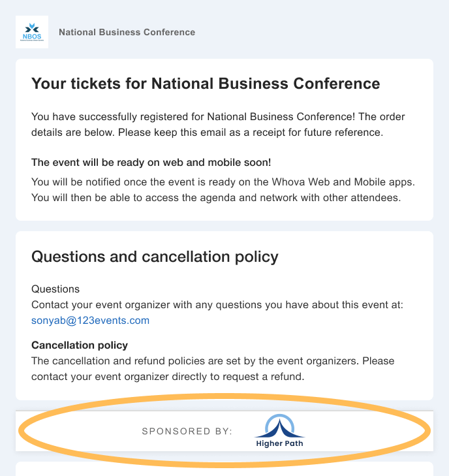449x476 pixels.
Task: Click the 'Your tickets for National Business Conference' heading
Action: 206,84
